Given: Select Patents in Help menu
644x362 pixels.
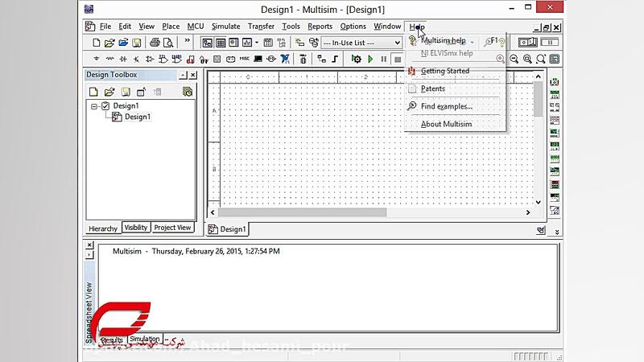Looking at the screenshot, I should tap(455, 88).
